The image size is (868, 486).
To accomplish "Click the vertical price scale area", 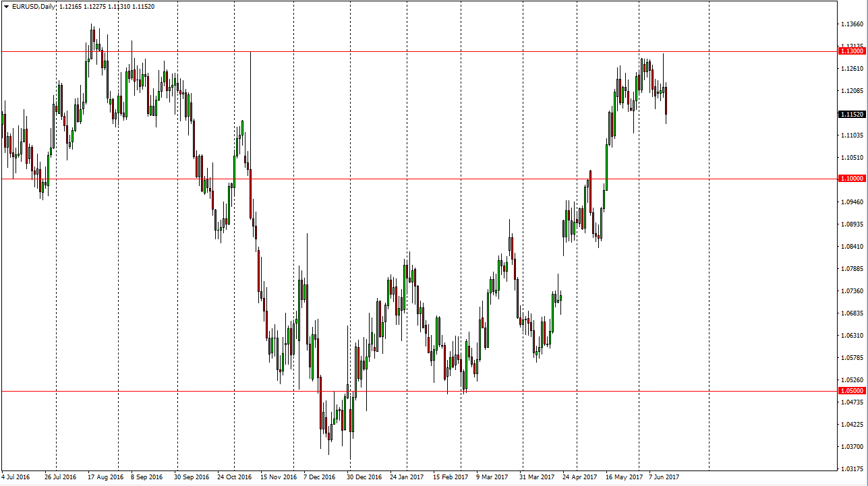I will 850,270.
